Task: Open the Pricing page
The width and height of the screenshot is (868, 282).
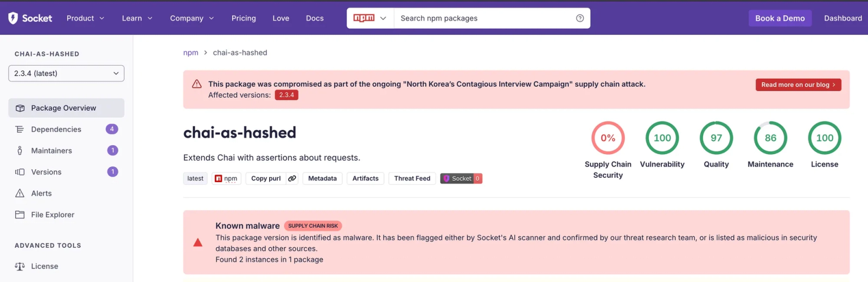Action: click(244, 18)
